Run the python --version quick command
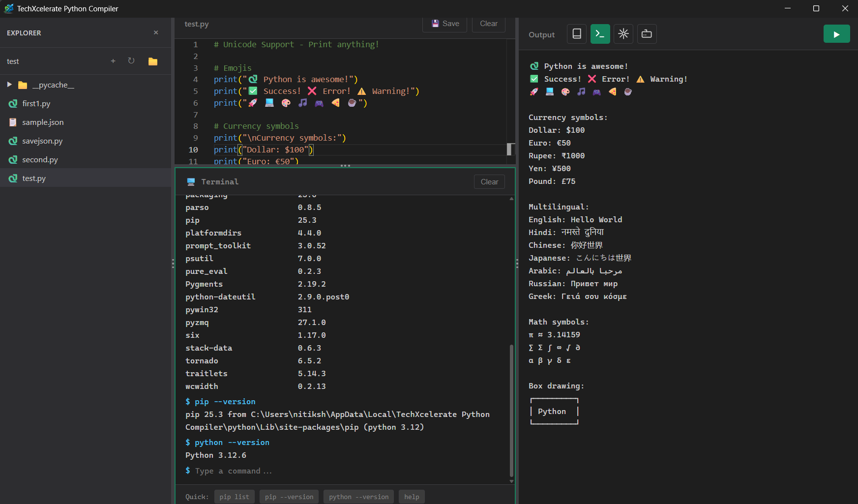Viewport: 858px width, 504px height. coord(358,497)
